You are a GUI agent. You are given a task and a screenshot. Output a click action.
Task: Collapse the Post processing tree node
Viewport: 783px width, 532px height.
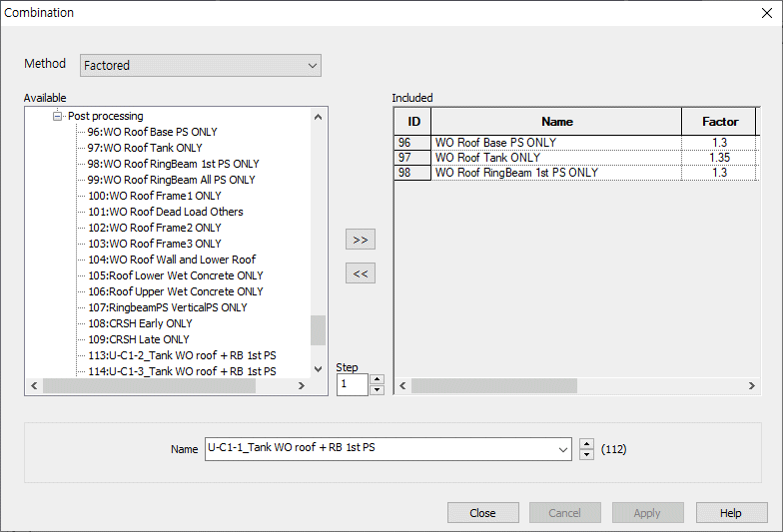click(x=58, y=117)
